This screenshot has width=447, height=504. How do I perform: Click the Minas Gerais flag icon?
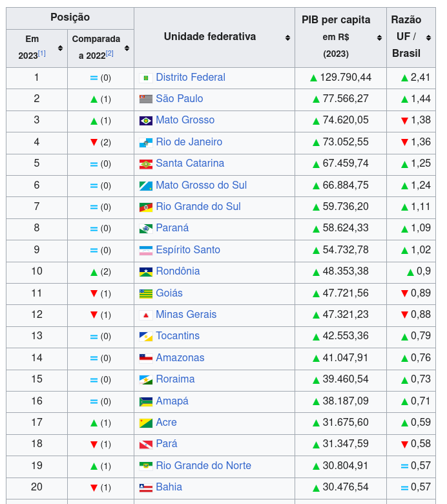[x=145, y=315]
